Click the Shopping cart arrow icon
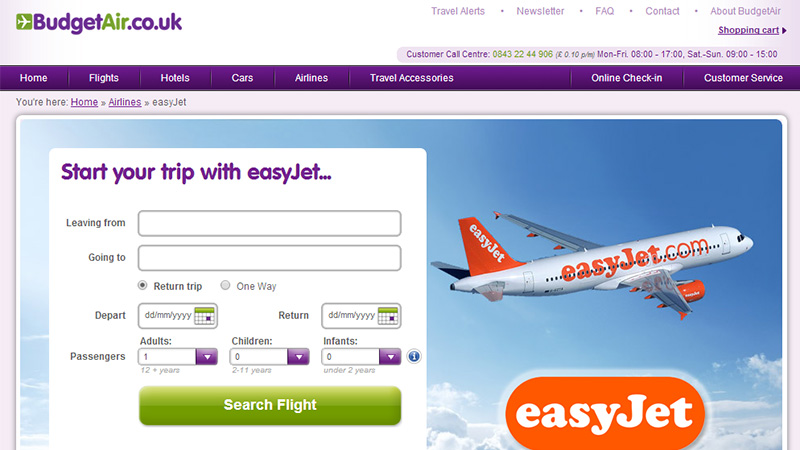 (x=784, y=31)
